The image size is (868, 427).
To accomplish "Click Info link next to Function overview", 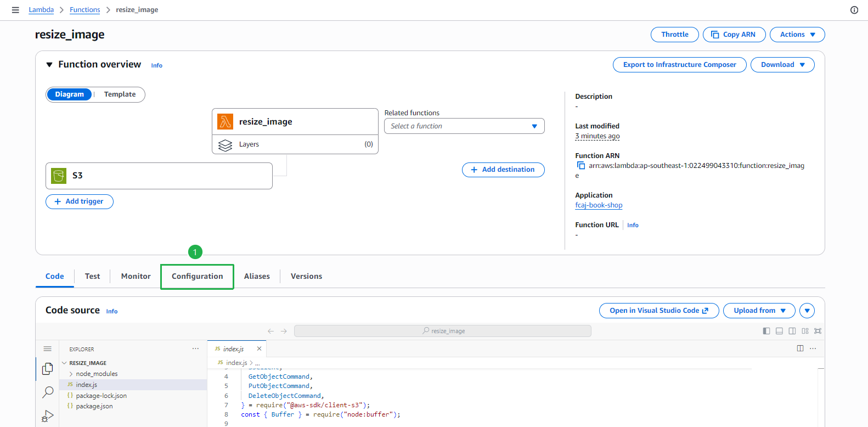I will click(x=157, y=65).
